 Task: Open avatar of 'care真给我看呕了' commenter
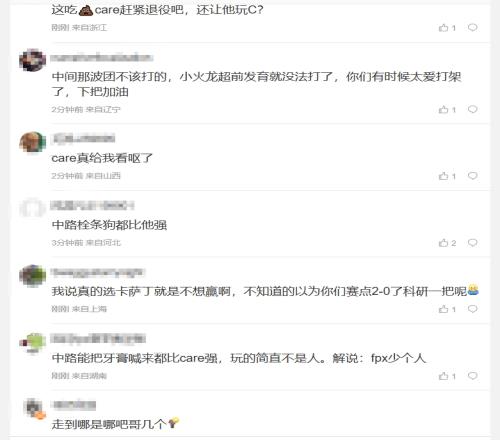click(32, 142)
